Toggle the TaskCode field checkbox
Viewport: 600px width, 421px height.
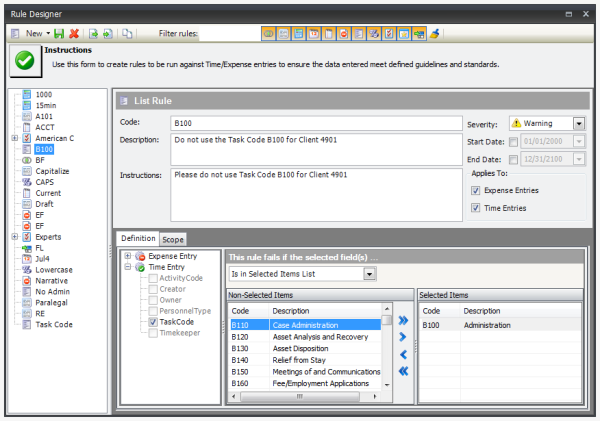153,323
